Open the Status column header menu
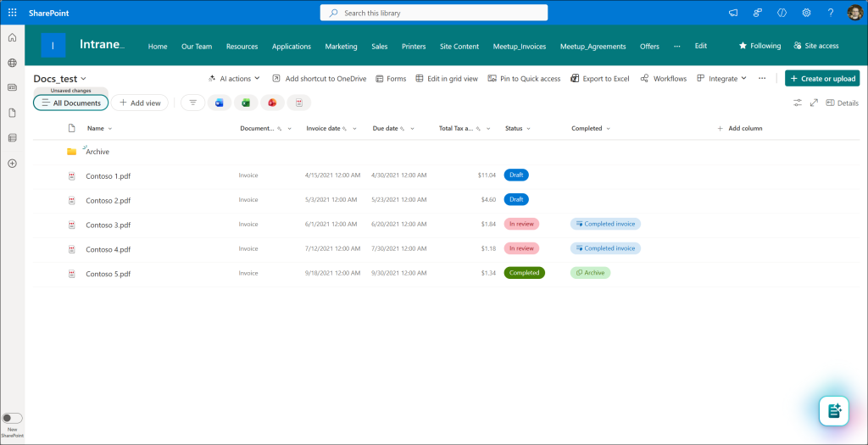The width and height of the screenshot is (868, 445). pos(517,128)
